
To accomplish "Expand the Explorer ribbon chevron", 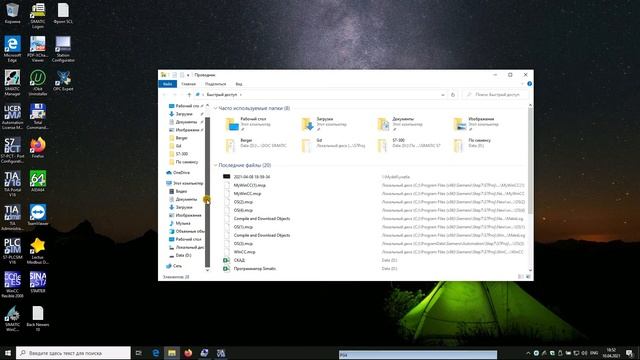I will coord(522,84).
